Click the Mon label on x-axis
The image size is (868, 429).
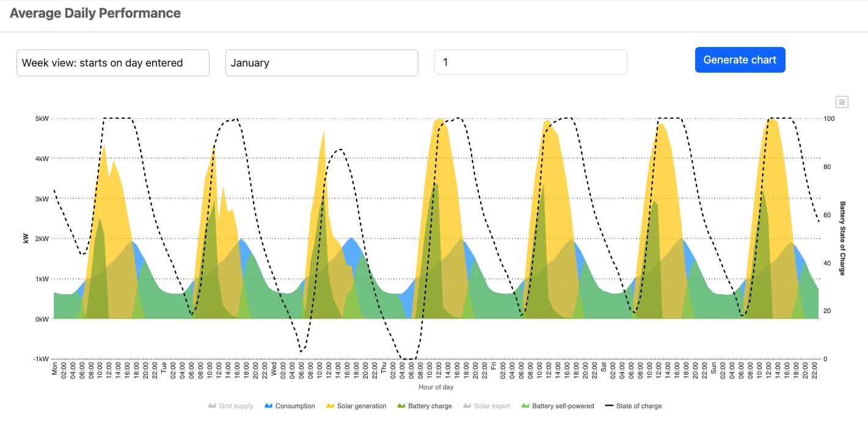click(54, 369)
